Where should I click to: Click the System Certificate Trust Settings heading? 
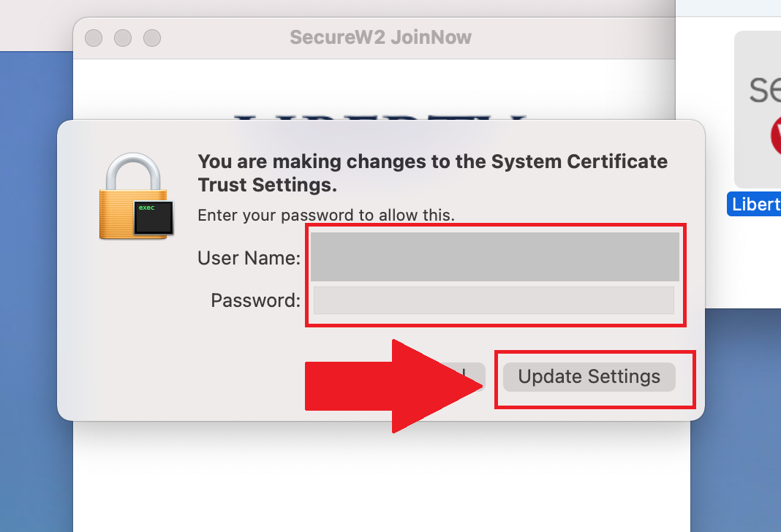(432, 172)
